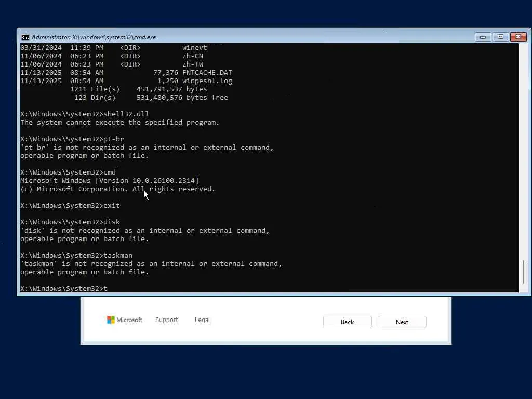Close the cmd.exe window
The height and width of the screenshot is (399, 532).
518,37
